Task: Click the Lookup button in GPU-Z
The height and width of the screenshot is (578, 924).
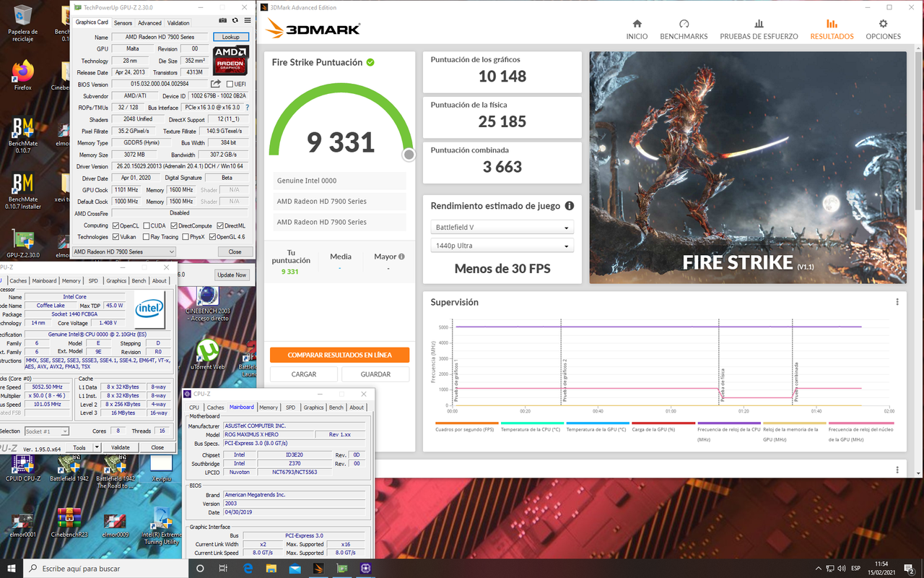Action: coord(231,37)
